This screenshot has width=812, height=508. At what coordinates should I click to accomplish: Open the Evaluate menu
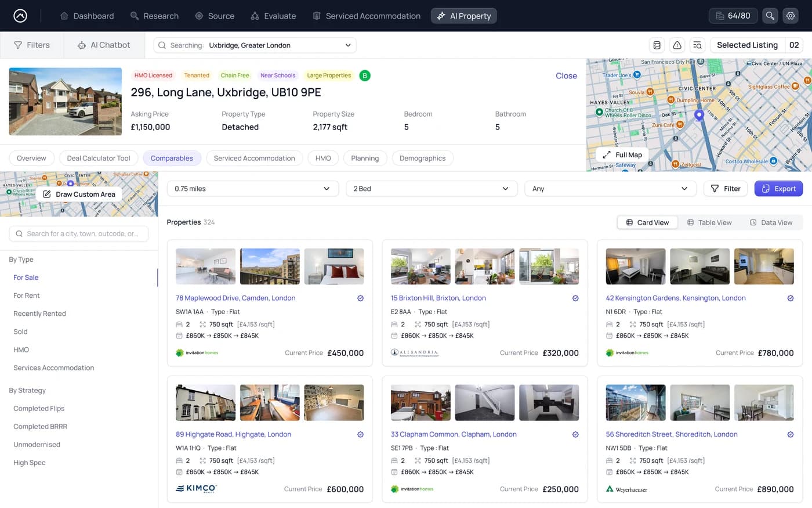pyautogui.click(x=273, y=16)
